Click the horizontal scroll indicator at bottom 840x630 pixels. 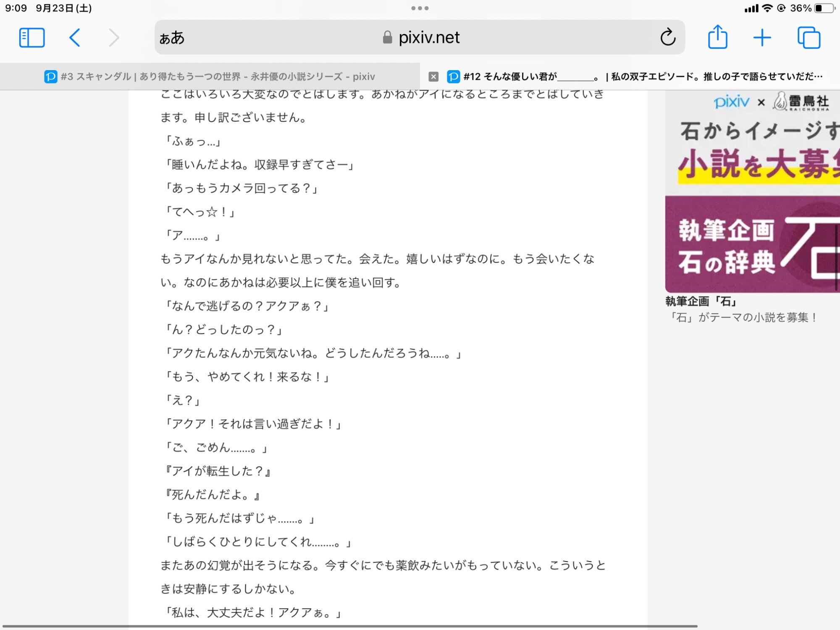(349, 626)
